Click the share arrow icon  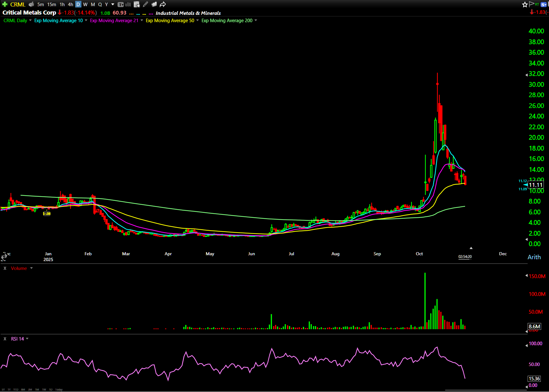click(163, 4)
